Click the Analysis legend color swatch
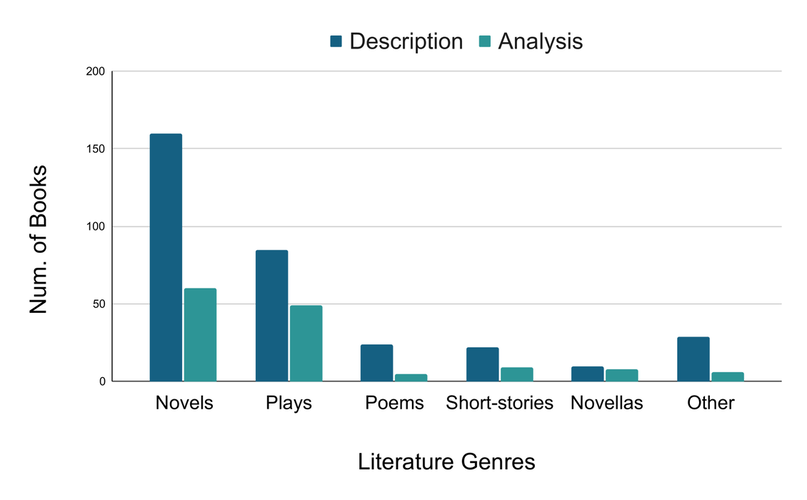Viewport: 807px width, 500px height. point(485,41)
